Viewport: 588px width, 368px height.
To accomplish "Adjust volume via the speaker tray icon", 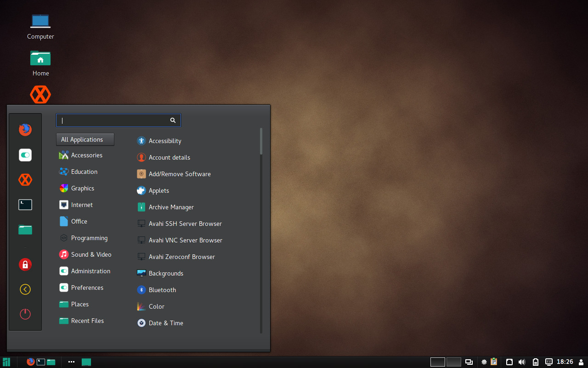I will [x=522, y=362].
